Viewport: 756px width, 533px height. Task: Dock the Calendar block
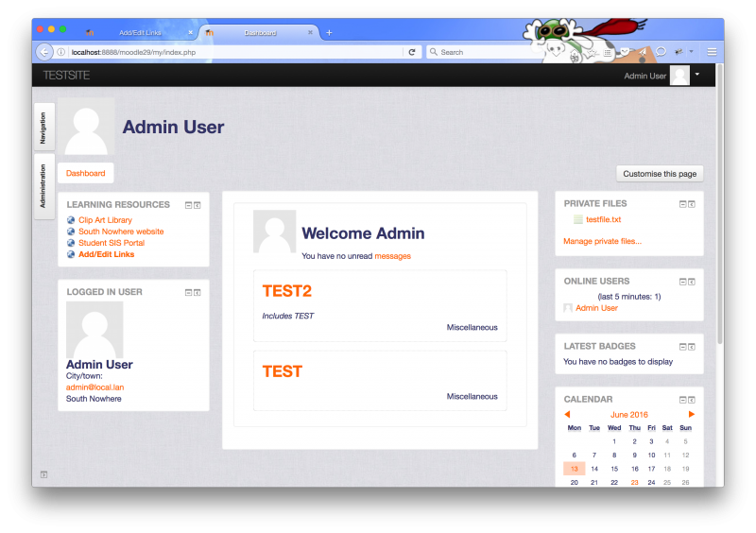[x=692, y=400]
